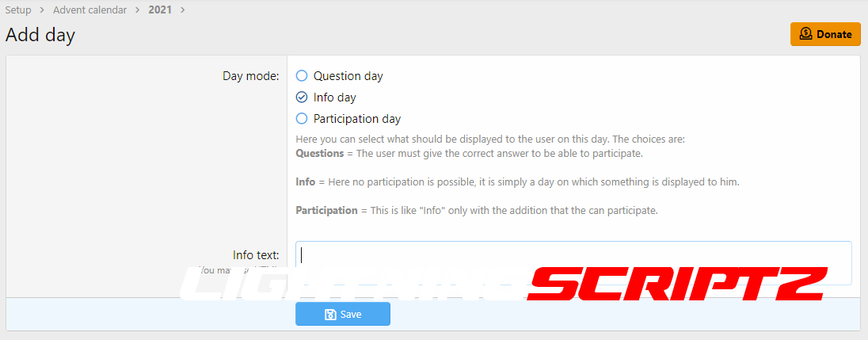
Task: Select the Info day radio button
Action: (302, 97)
